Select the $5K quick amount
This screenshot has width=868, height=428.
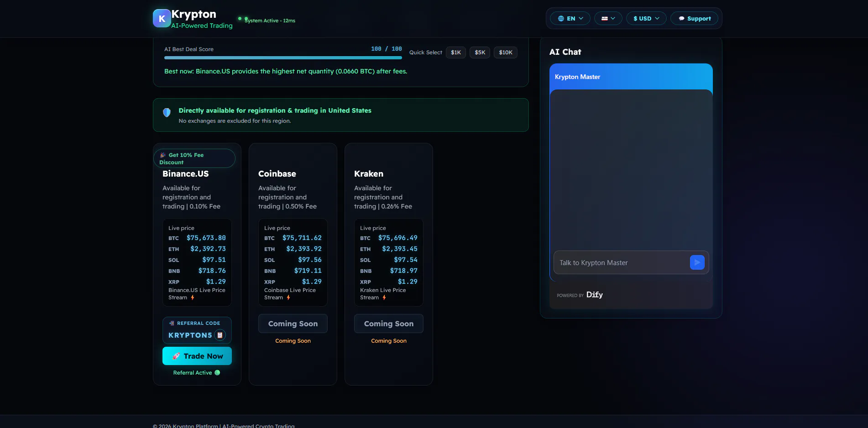point(480,52)
